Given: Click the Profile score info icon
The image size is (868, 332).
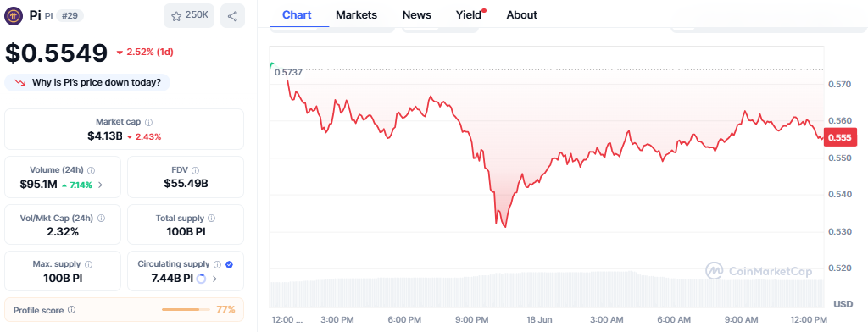Looking at the screenshot, I should click(x=71, y=310).
